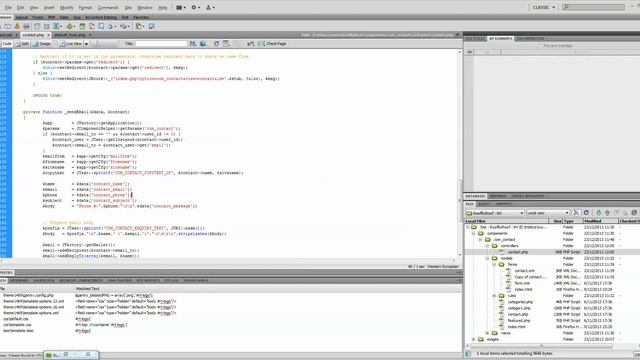Switch to the Spry insert tab

pyautogui.click(x=77, y=18)
